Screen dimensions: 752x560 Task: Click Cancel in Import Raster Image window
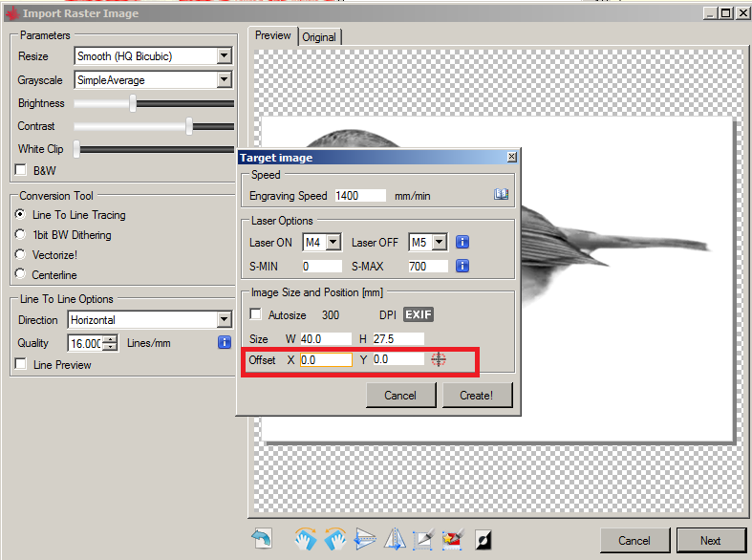634,540
